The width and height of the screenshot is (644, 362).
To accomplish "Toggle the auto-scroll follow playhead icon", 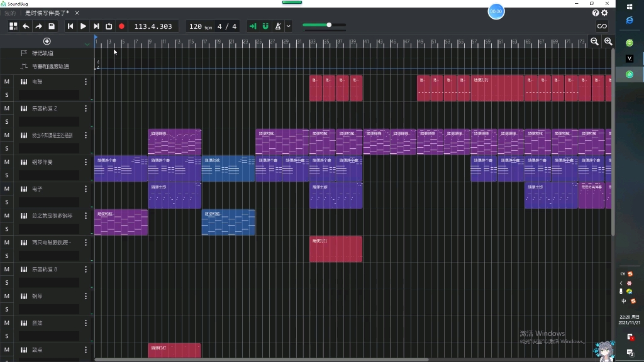I will [x=253, y=26].
